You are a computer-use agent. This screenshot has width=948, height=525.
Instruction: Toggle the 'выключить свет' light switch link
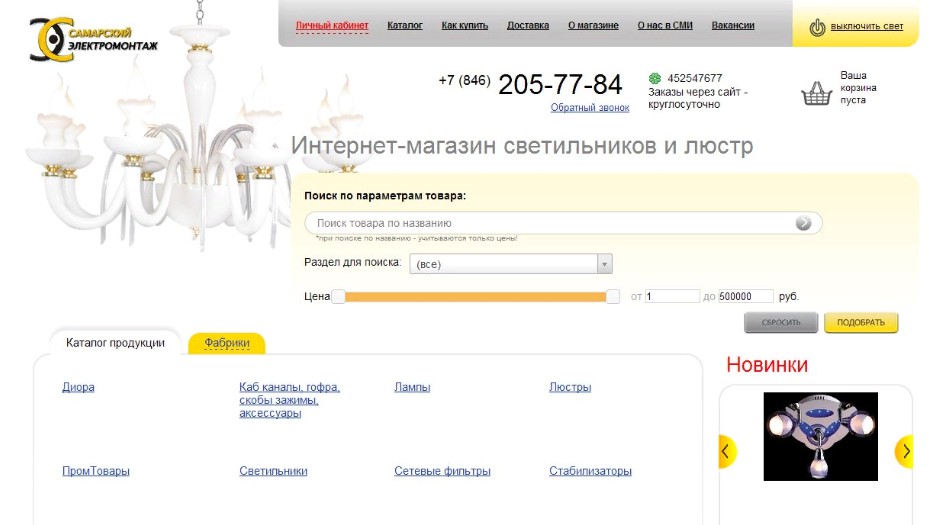tap(866, 27)
